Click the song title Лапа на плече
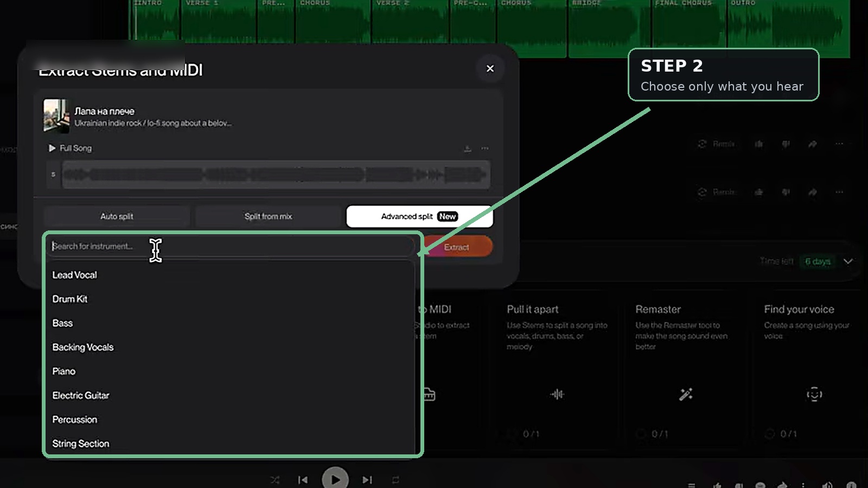 tap(104, 111)
